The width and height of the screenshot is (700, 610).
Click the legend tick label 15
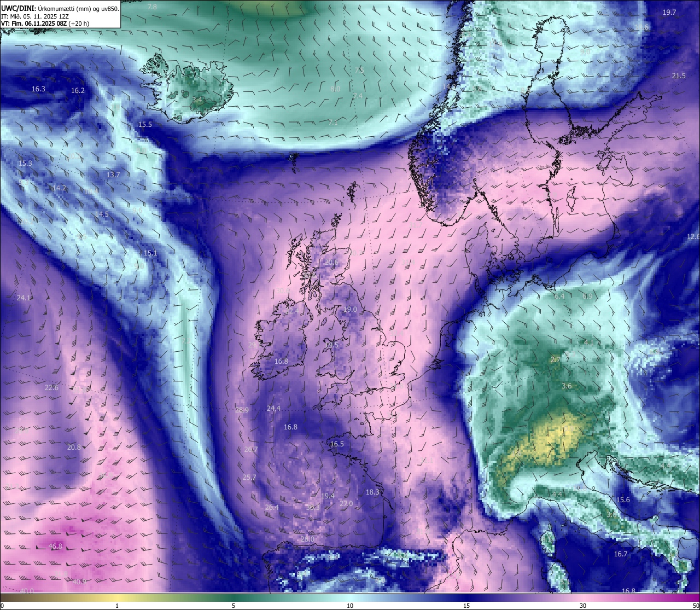pos(466,606)
